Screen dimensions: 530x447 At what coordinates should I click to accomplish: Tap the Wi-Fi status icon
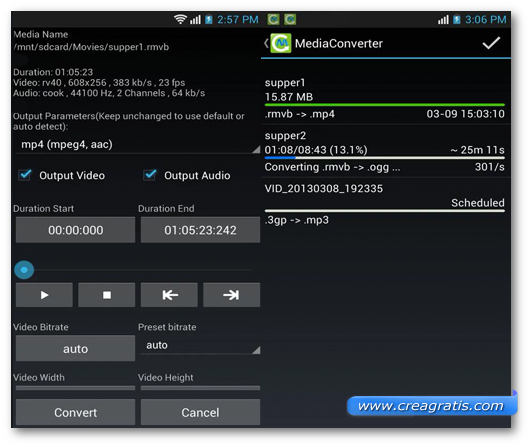(180, 19)
